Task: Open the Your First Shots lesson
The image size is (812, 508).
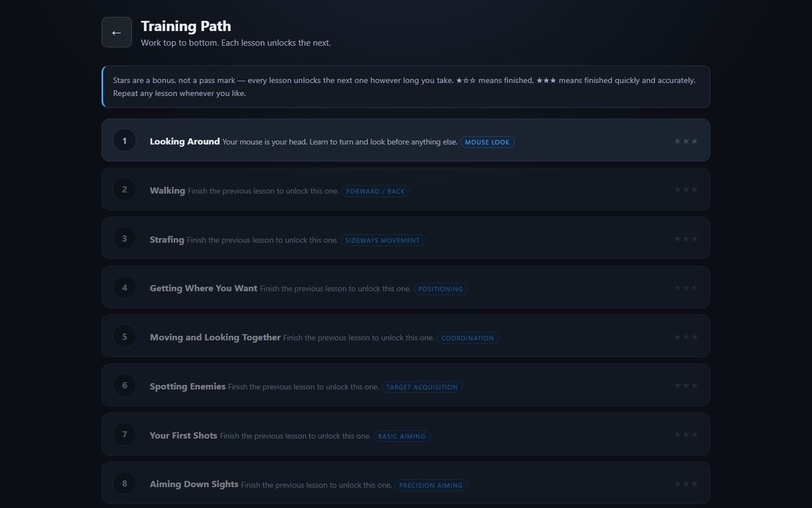Action: [x=406, y=434]
